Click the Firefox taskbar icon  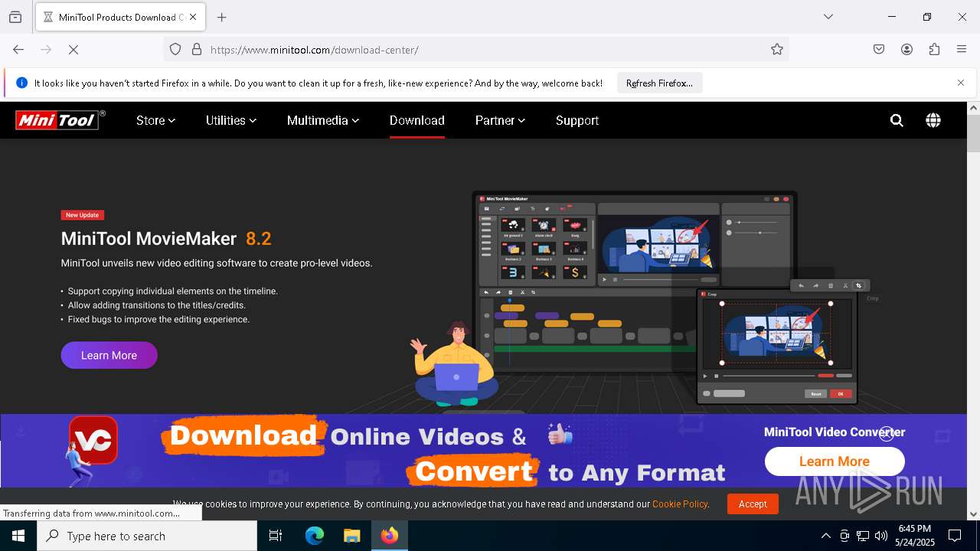click(390, 536)
